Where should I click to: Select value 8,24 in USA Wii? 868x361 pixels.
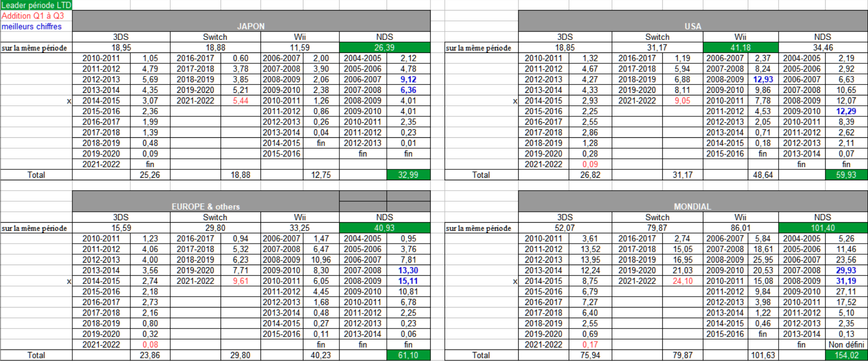coord(763,69)
